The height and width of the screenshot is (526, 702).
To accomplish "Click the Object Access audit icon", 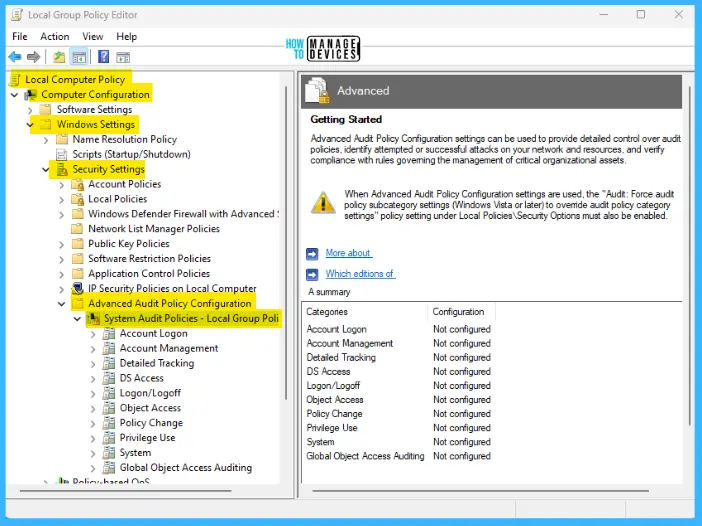I will pyautogui.click(x=109, y=408).
